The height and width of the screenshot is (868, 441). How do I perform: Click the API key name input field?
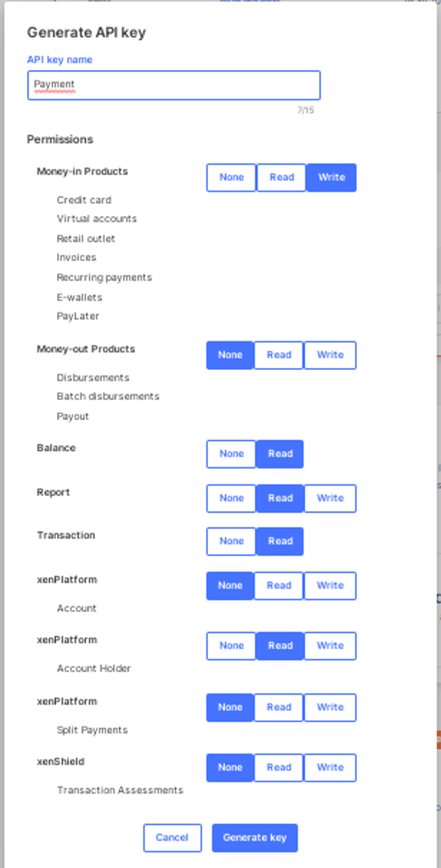174,85
